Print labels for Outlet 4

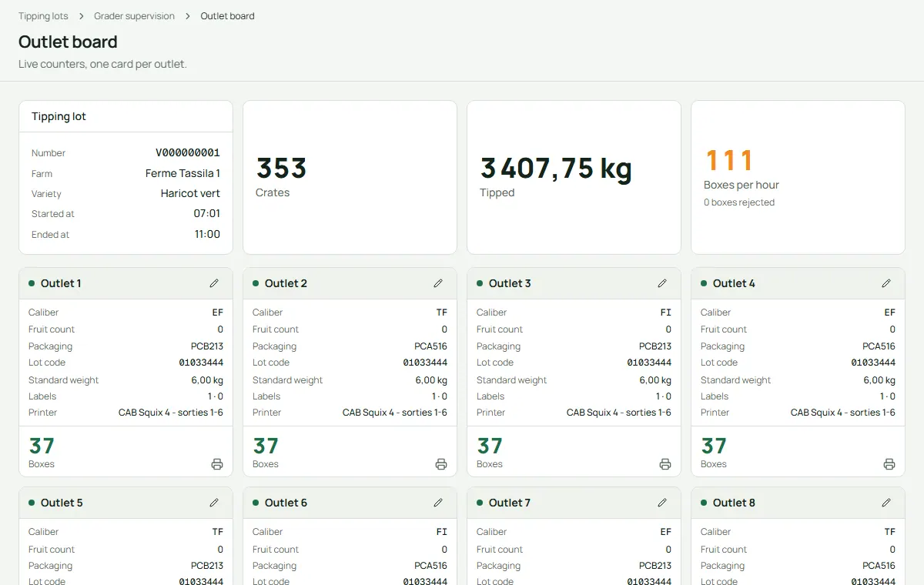[889, 464]
